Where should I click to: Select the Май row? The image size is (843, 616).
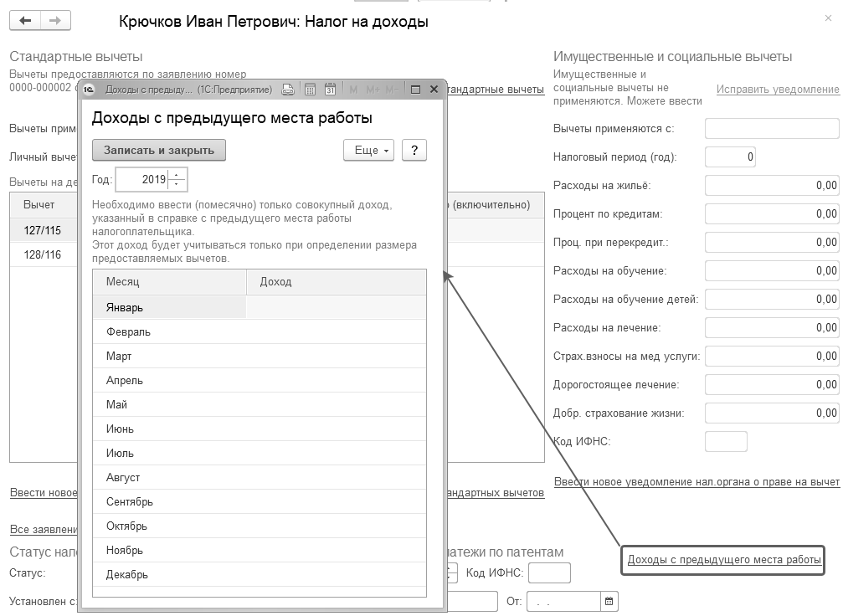(260, 404)
